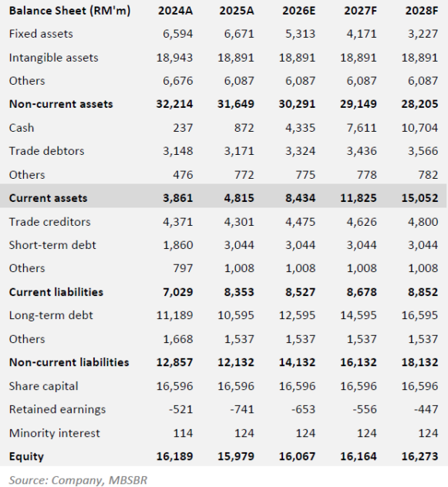
Task: Click the Balance Sheet (RM'm) header
Action: (69, 11)
